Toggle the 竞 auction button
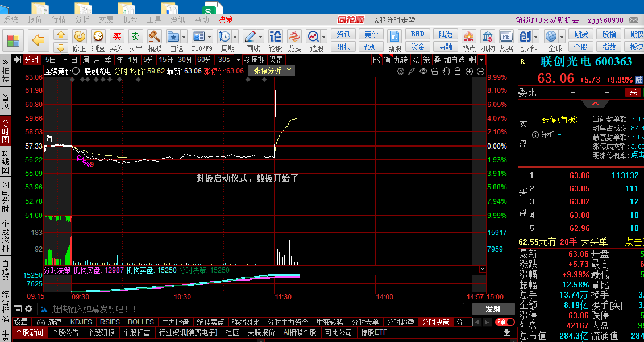 click(416, 60)
